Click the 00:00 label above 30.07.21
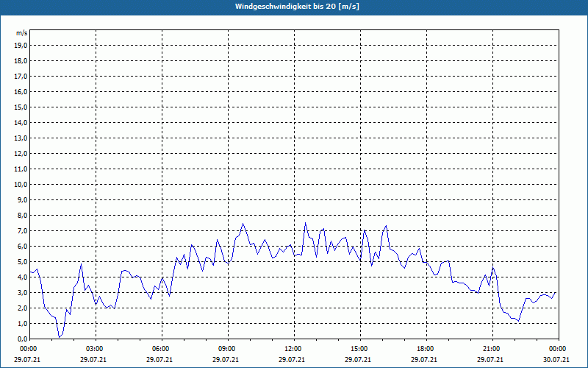588x368 pixels. pos(559,349)
